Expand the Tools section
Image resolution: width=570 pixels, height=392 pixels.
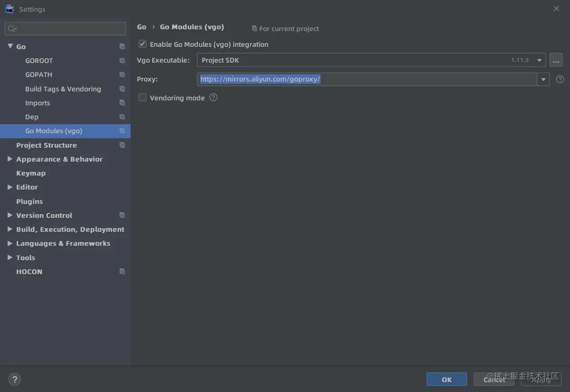coord(10,257)
